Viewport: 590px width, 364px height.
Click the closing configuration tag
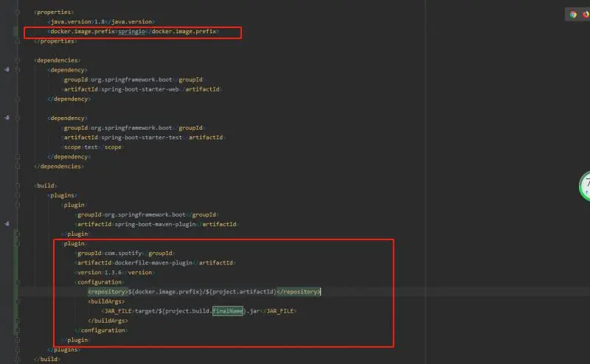[x=101, y=330]
